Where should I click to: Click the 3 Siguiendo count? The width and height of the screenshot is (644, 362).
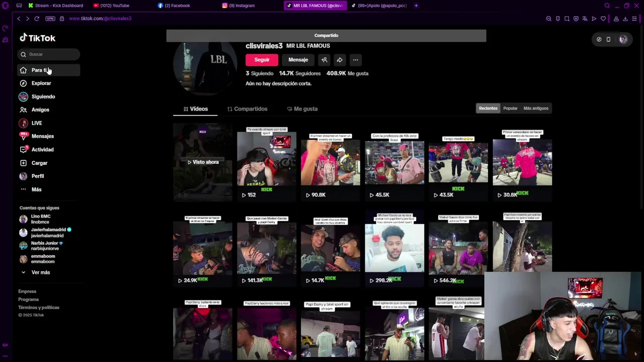tap(259, 73)
